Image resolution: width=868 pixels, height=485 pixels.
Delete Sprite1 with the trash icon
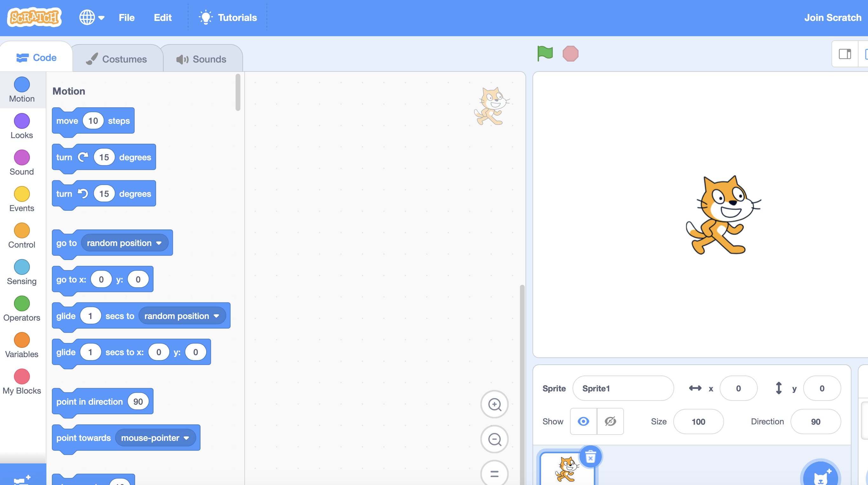pos(590,457)
